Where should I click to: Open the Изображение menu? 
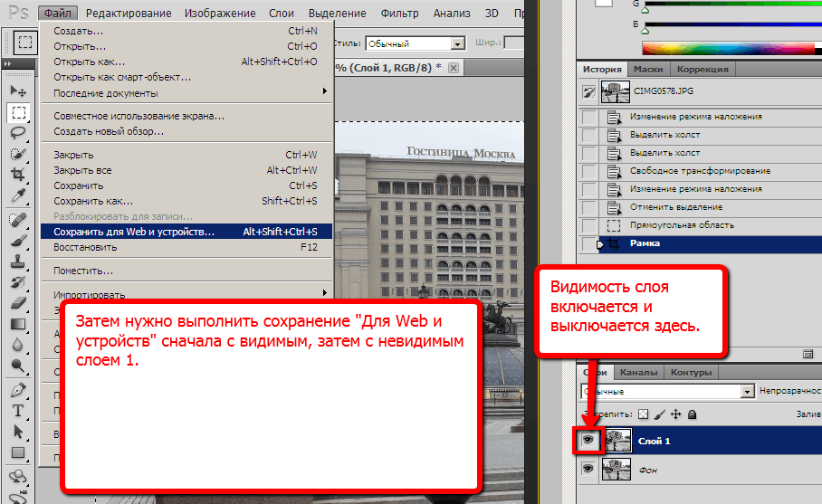click(x=220, y=13)
